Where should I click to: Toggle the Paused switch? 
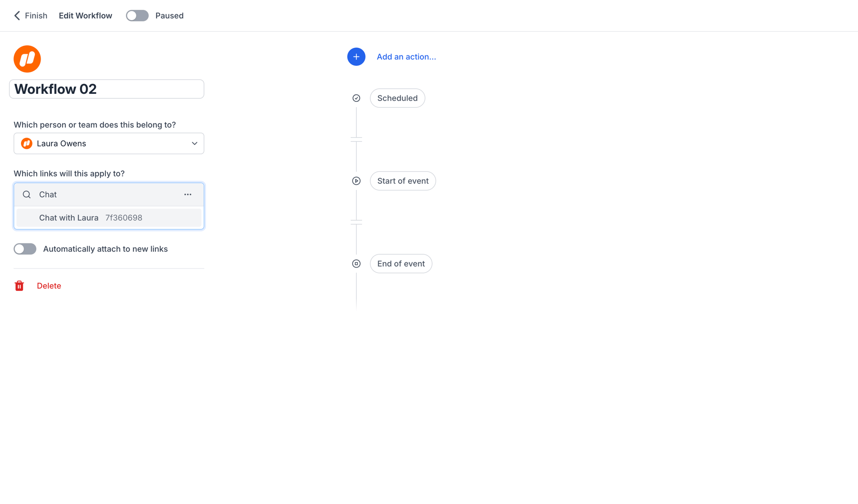pos(137,15)
